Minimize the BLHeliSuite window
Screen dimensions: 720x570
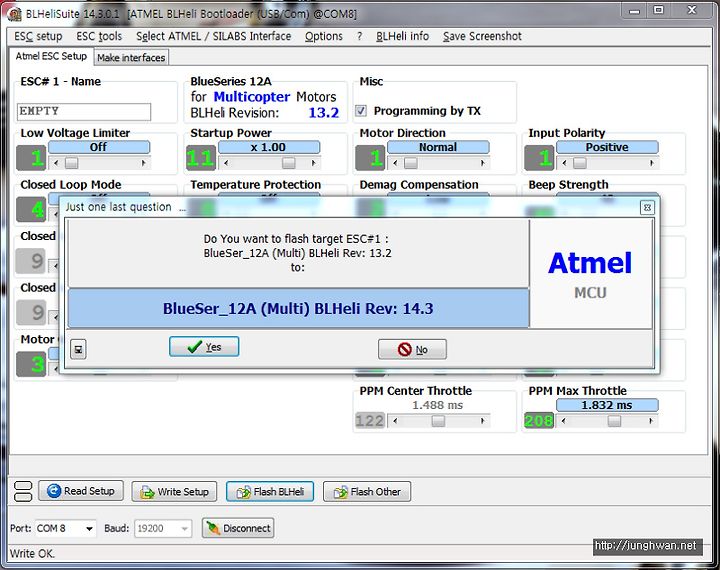coord(635,11)
